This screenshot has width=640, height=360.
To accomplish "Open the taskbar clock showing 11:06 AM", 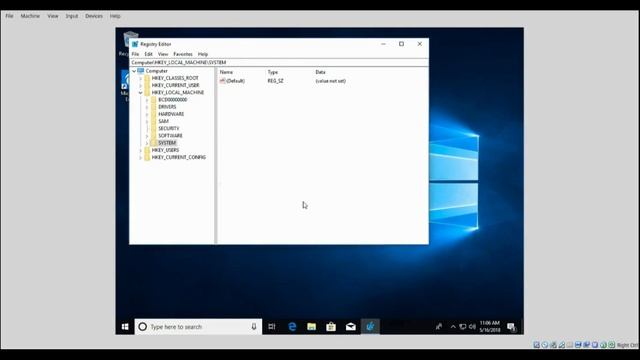I will pyautogui.click(x=490, y=327).
